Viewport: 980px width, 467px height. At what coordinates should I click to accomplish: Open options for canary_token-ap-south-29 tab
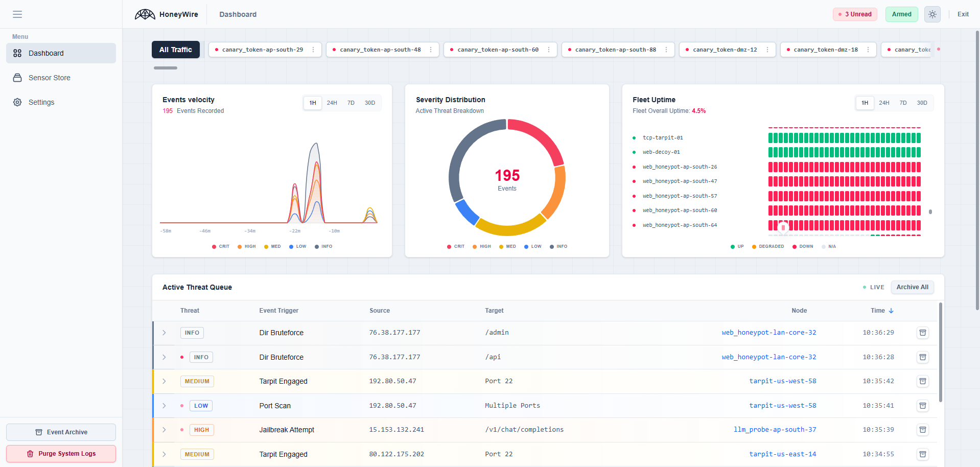[x=313, y=50]
